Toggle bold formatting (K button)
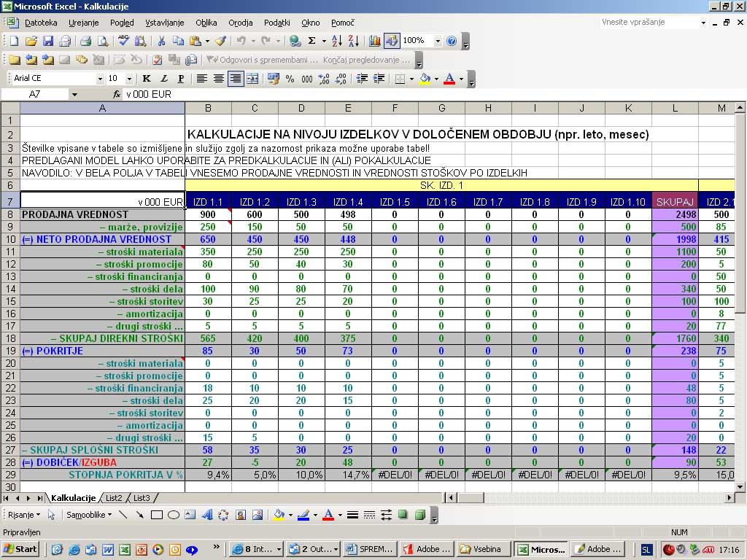The image size is (747, 560). (x=147, y=79)
